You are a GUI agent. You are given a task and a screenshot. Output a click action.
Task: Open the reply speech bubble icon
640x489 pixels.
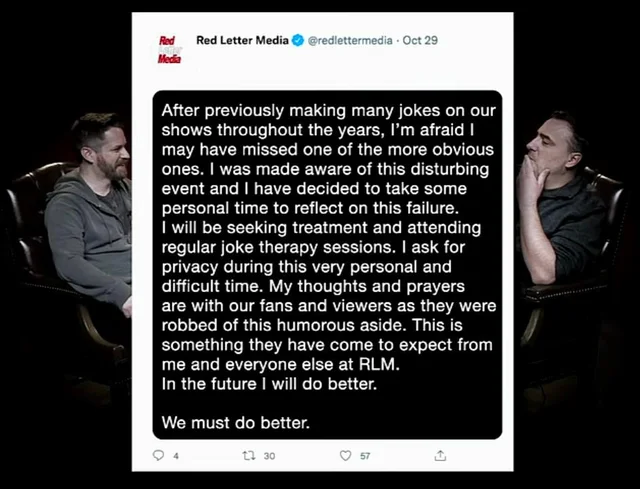click(158, 455)
